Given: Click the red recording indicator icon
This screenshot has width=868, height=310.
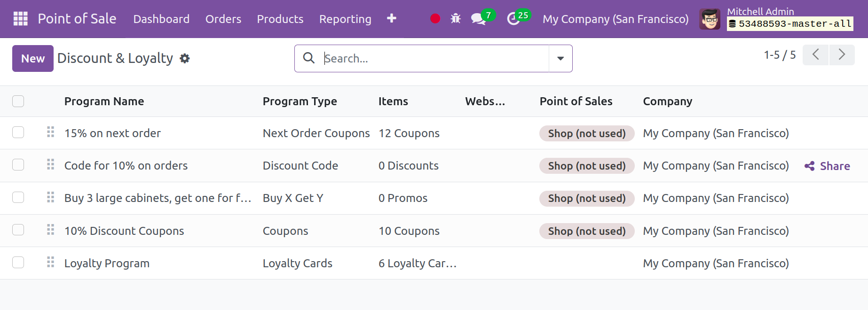Looking at the screenshot, I should tap(435, 19).
